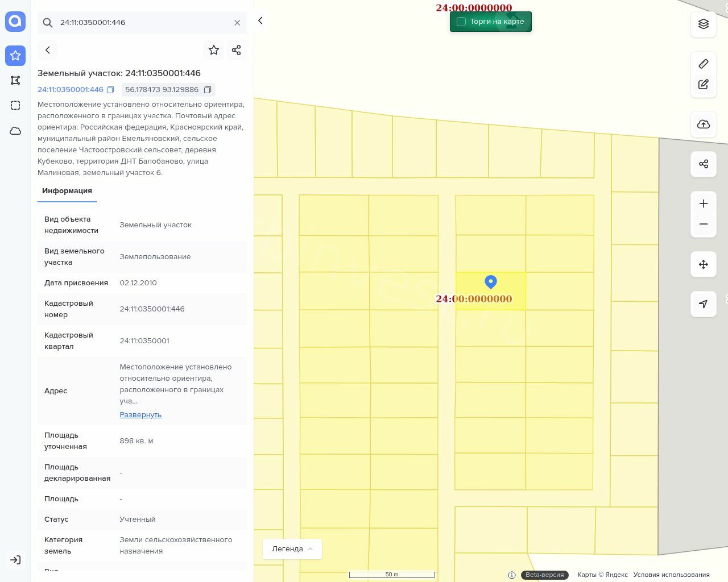Activate the pan move tool
The height and width of the screenshot is (582, 728).
click(x=704, y=264)
